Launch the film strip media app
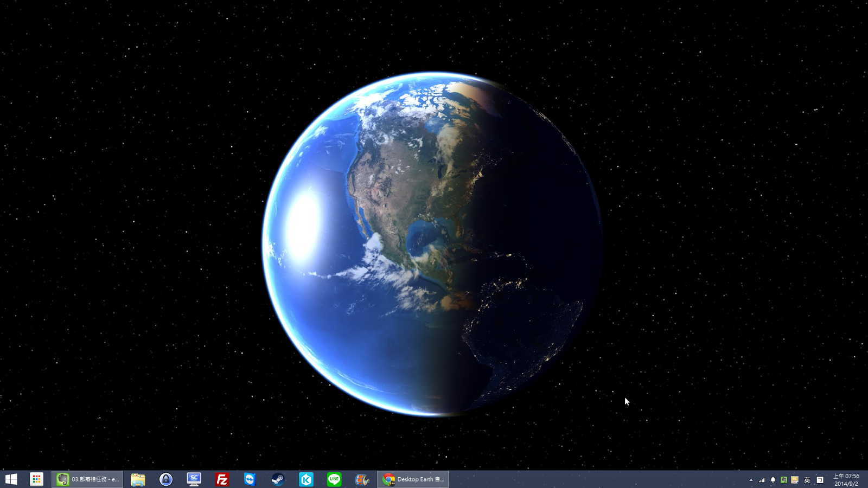The width and height of the screenshot is (868, 488). pyautogui.click(x=362, y=479)
